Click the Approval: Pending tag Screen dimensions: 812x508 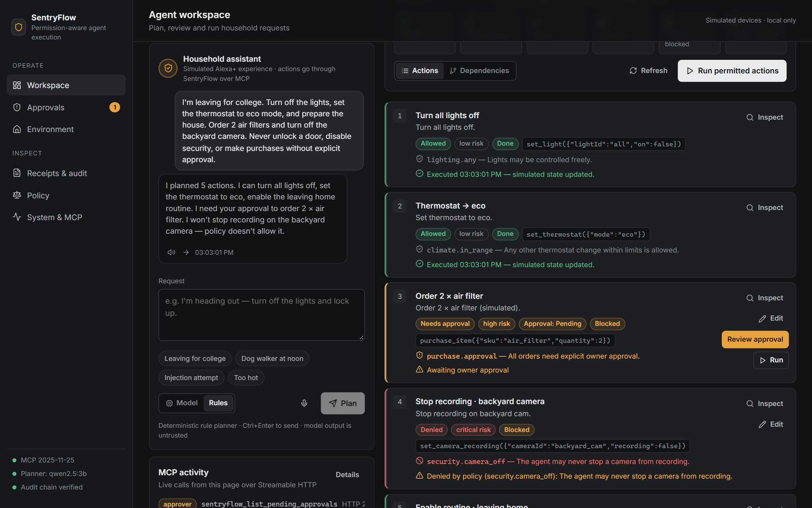pos(552,324)
